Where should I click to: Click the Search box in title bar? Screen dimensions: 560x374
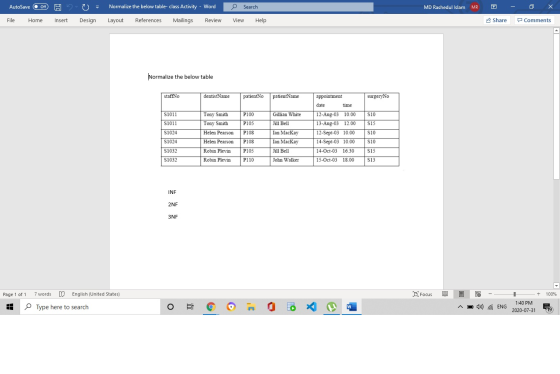click(298, 7)
